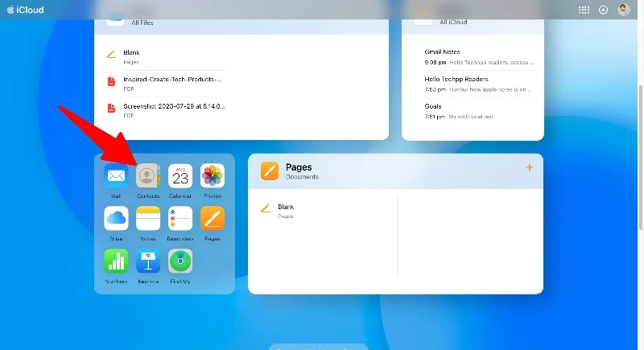Open the Contacts app icon

(148, 175)
